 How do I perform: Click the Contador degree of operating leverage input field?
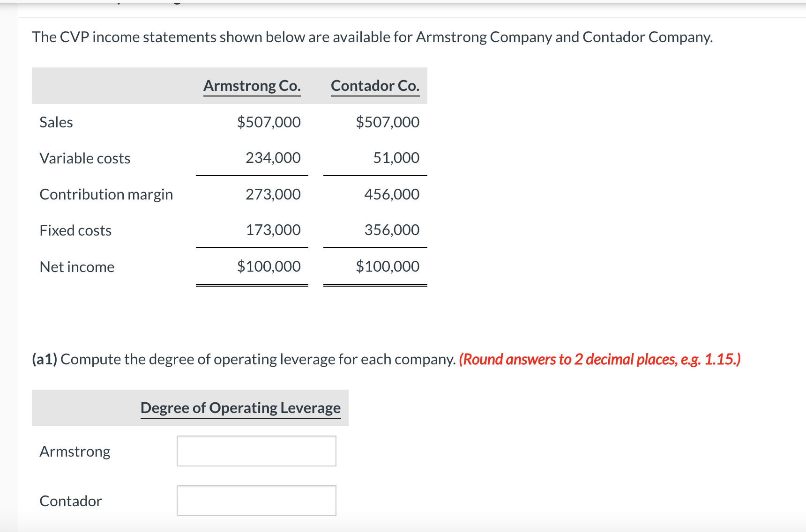(x=256, y=501)
